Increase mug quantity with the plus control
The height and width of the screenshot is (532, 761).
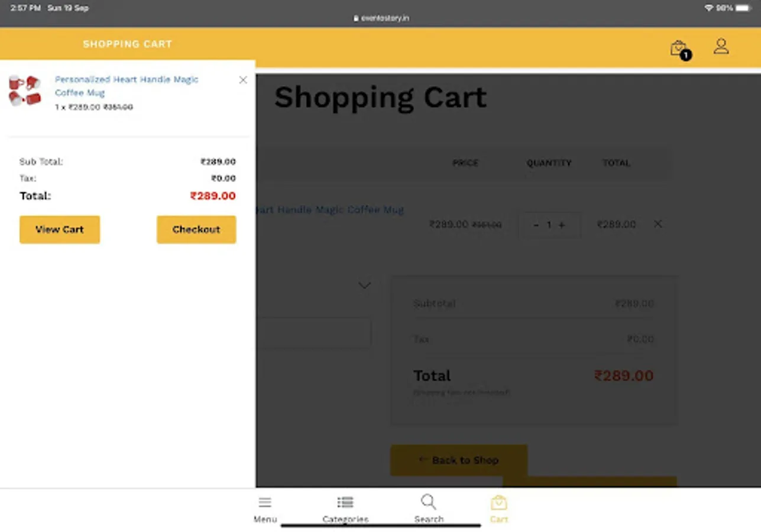(561, 225)
